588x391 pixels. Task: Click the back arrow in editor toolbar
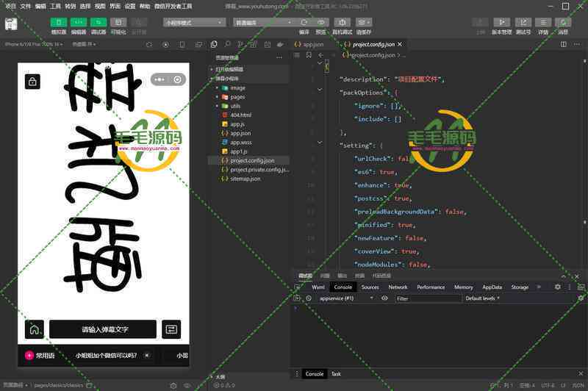(x=320, y=55)
